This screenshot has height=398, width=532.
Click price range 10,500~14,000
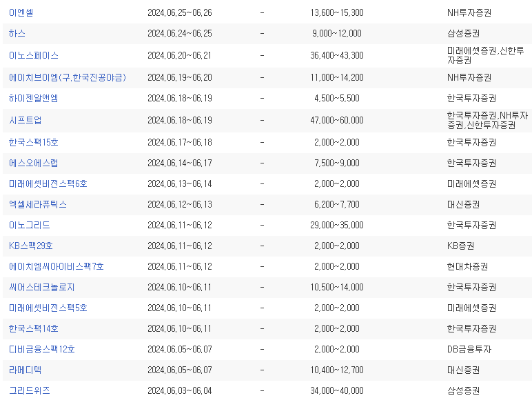click(x=337, y=288)
